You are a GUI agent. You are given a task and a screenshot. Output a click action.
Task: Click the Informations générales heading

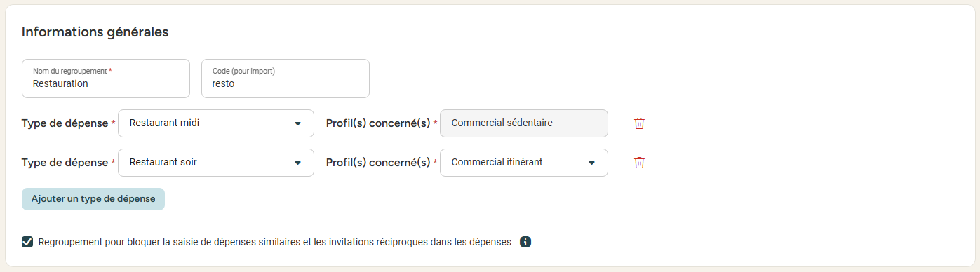(x=95, y=32)
